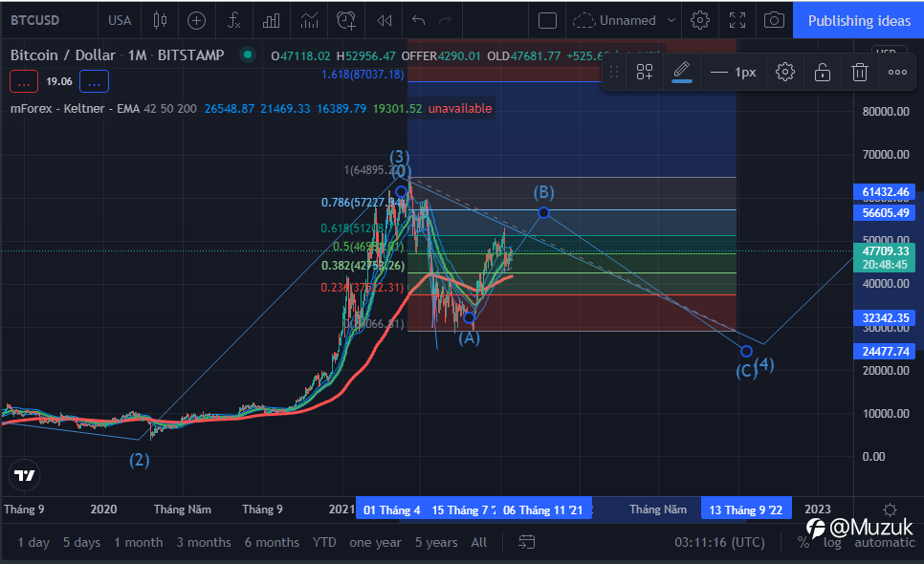Click TradingView logo on chart
The width and height of the screenshot is (924, 564).
tap(24, 475)
